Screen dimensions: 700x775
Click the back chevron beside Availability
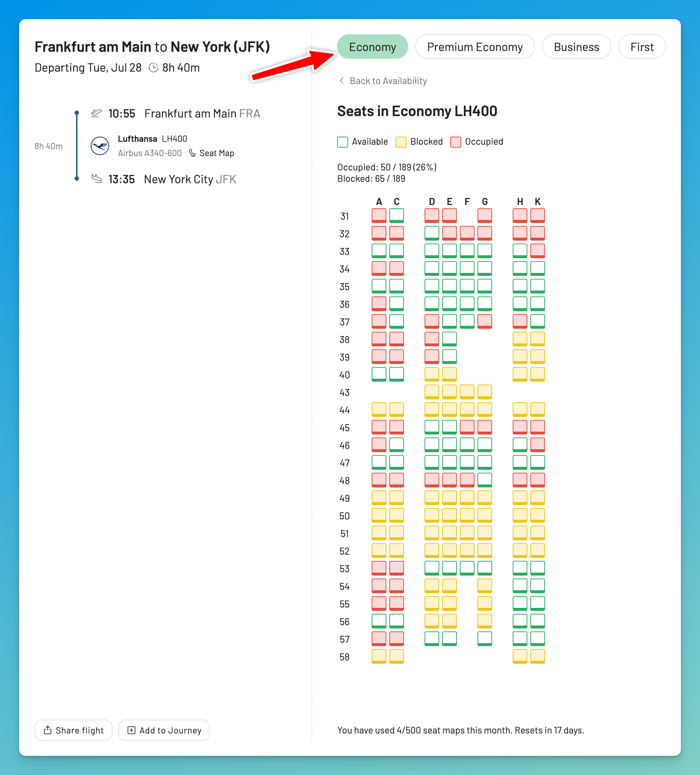coord(341,80)
